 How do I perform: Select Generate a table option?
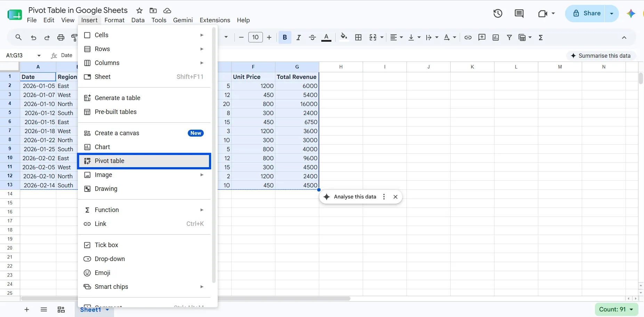coord(144,98)
